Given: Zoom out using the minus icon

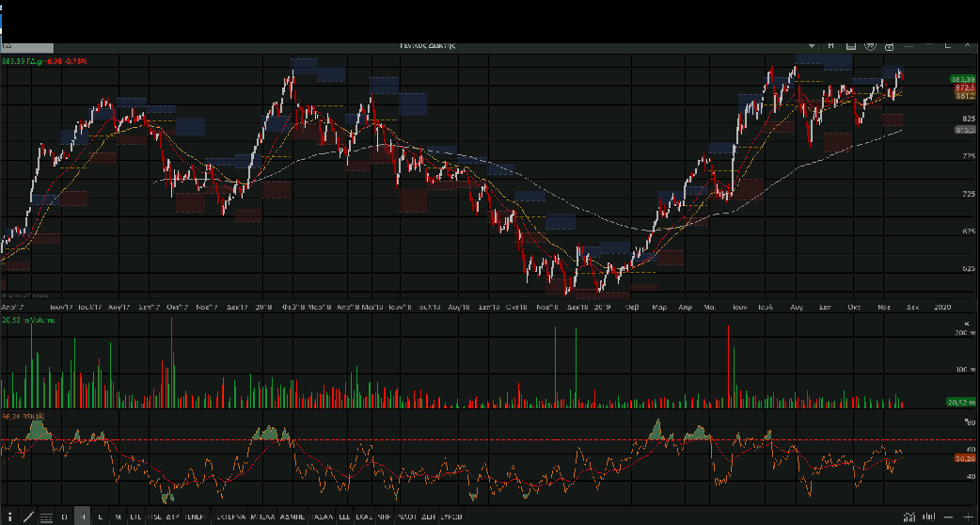Looking at the screenshot, I should click(x=950, y=517).
